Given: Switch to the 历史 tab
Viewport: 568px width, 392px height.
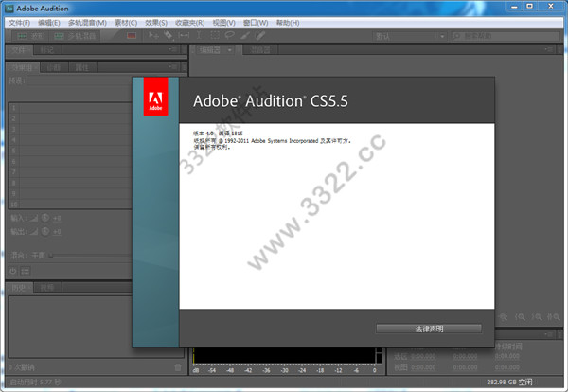Looking at the screenshot, I should (x=19, y=288).
